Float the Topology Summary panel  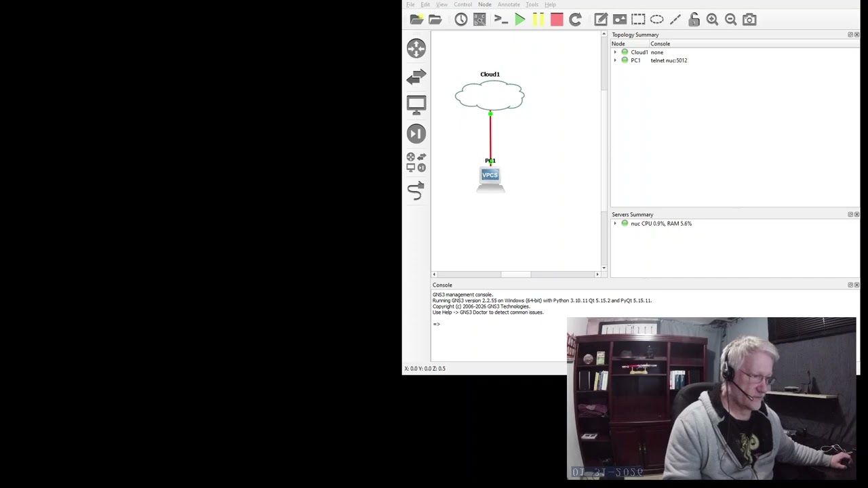pos(850,35)
